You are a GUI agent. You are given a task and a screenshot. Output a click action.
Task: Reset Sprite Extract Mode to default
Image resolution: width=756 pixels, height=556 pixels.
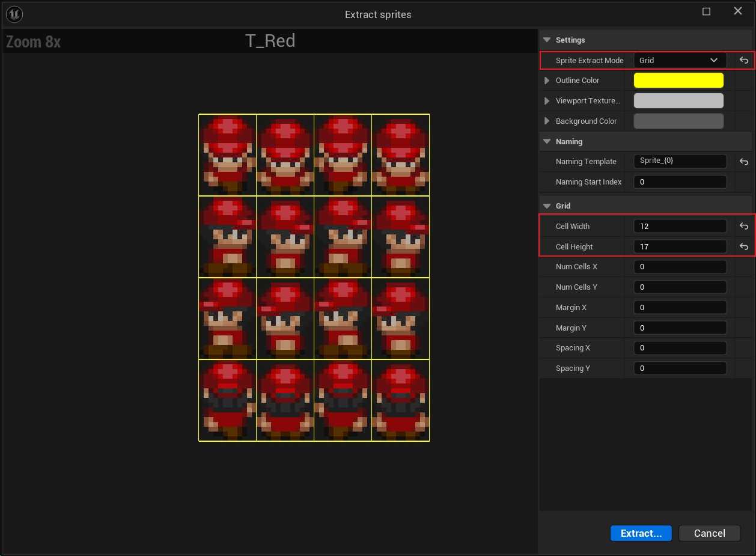743,60
